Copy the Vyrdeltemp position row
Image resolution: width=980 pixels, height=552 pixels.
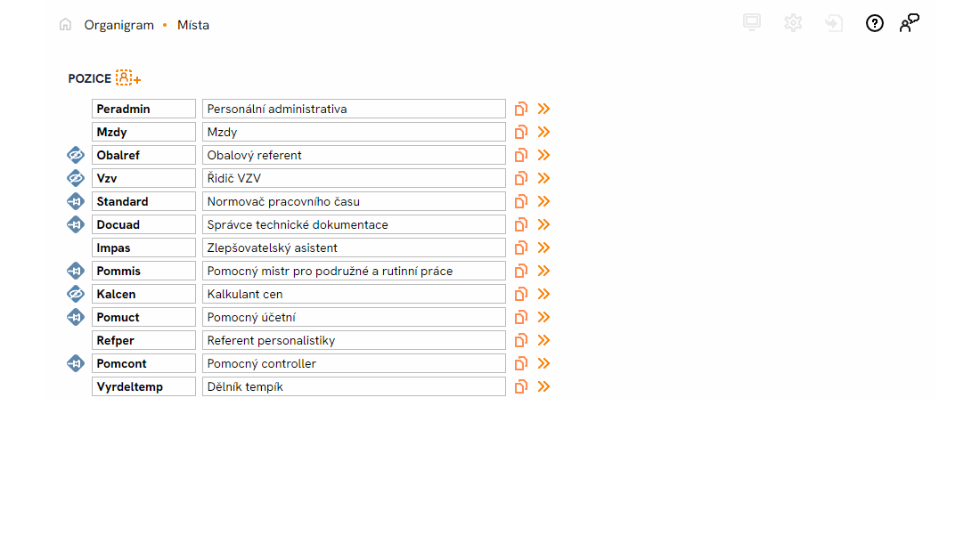coord(521,386)
